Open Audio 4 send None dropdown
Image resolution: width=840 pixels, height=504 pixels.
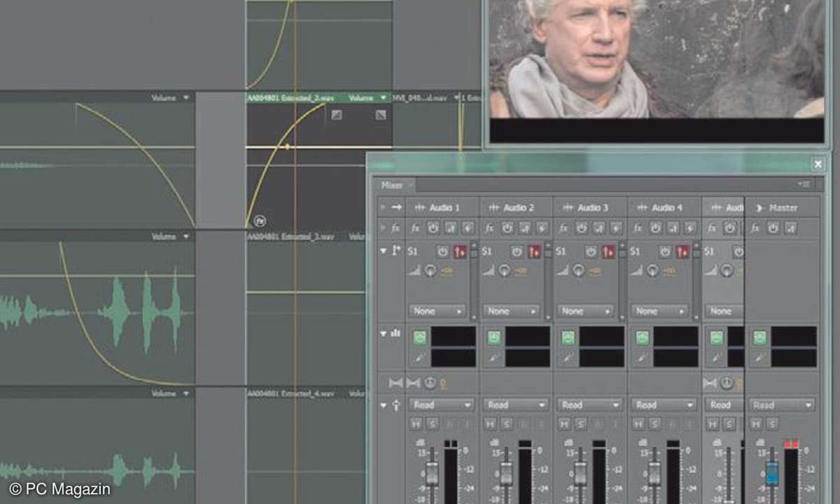point(660,311)
